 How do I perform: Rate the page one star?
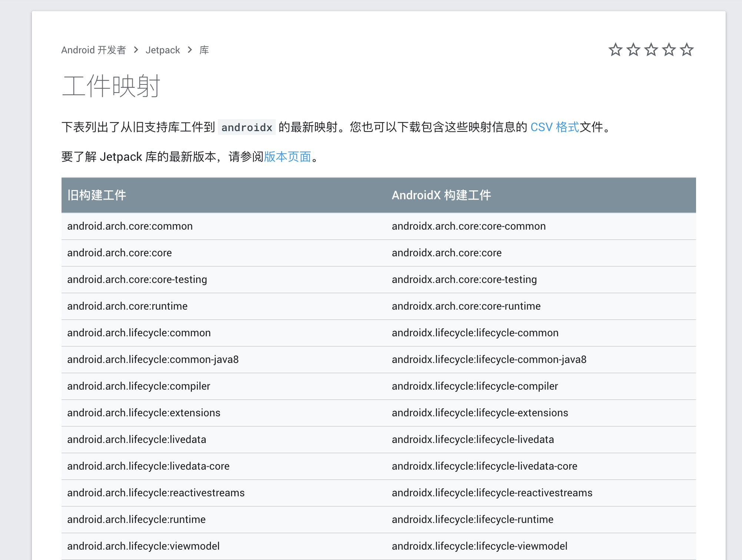615,50
